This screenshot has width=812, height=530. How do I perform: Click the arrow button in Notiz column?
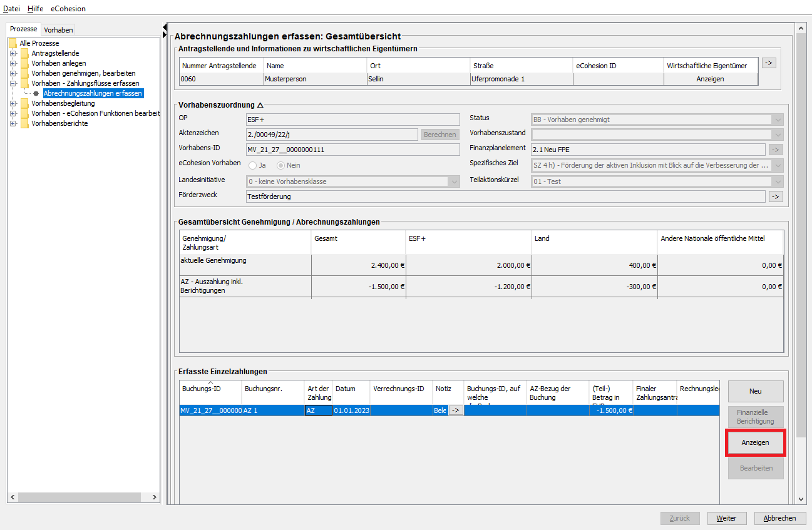(455, 410)
